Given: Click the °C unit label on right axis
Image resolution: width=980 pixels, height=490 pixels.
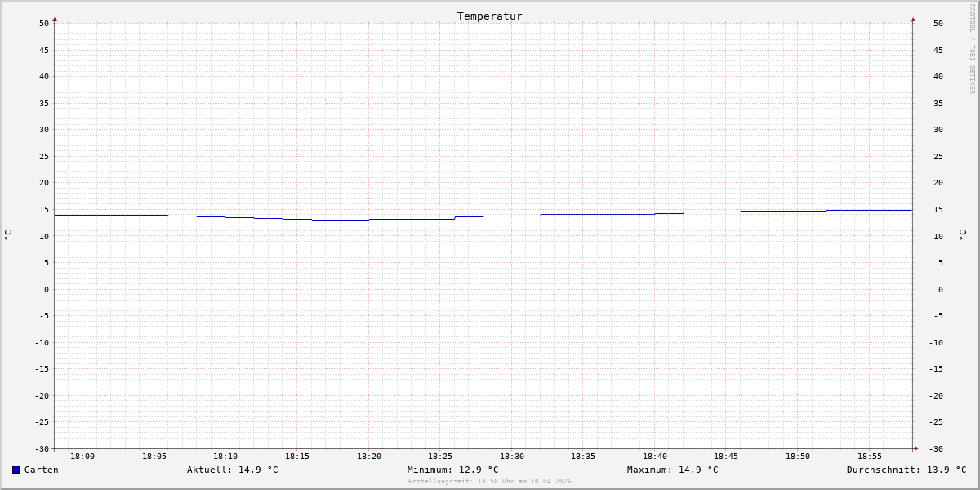Looking at the screenshot, I should coord(962,234).
